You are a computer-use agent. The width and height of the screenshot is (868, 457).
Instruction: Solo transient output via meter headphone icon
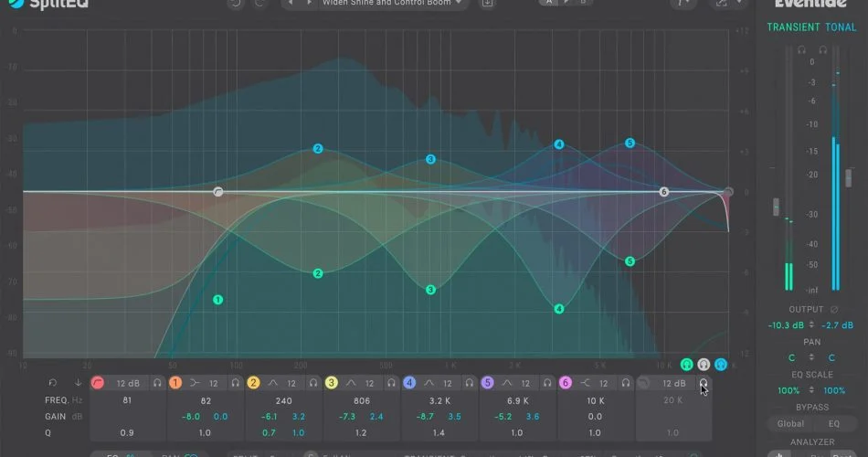tap(801, 50)
